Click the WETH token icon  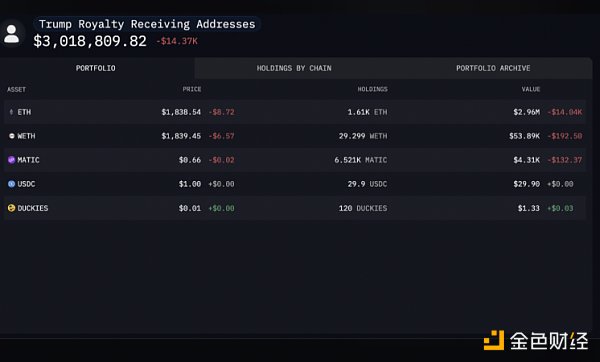point(11,136)
